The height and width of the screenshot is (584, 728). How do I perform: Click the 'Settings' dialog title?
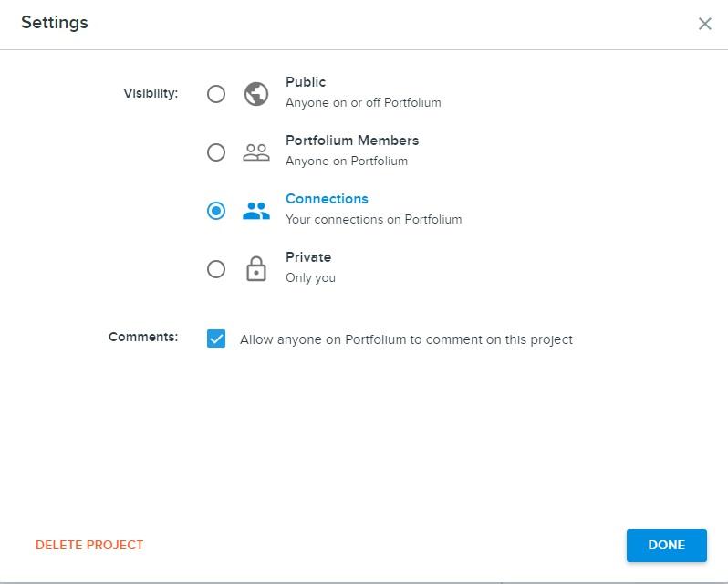pos(55,23)
